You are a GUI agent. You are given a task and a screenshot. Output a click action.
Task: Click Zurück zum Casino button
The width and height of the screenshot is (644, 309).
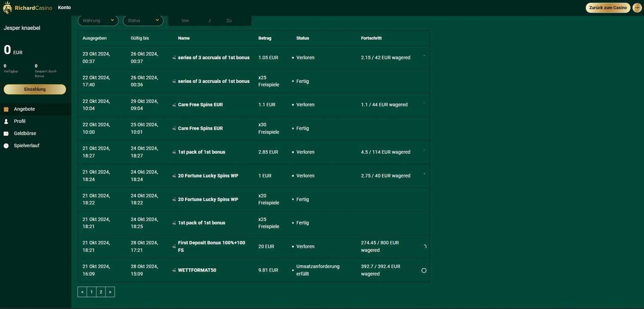click(608, 8)
